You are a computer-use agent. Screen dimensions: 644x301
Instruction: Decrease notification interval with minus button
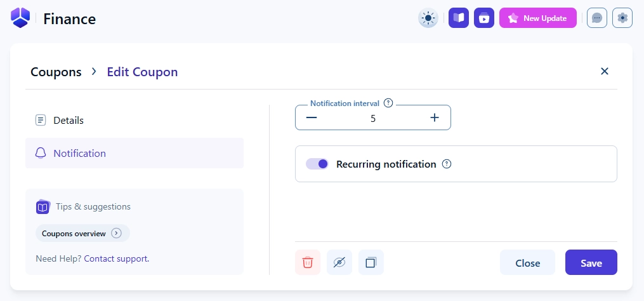click(311, 117)
